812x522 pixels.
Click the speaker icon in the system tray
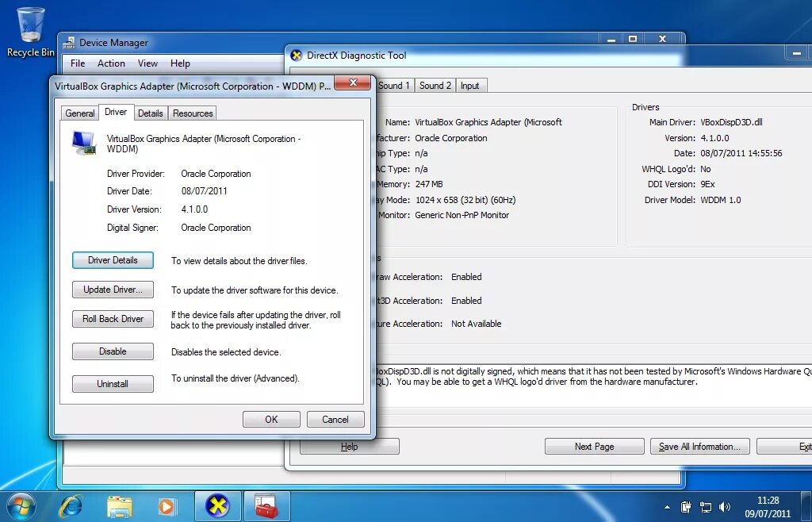click(725, 505)
